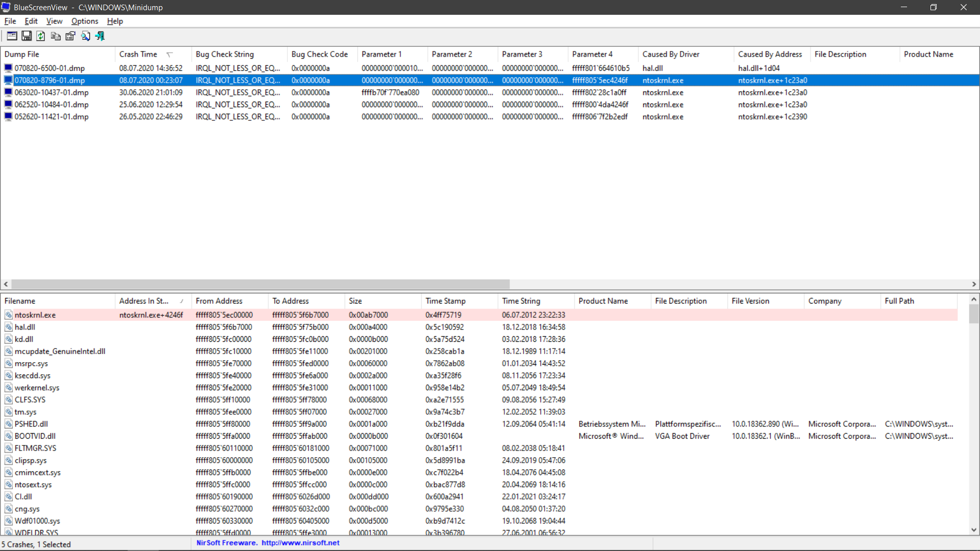
Task: Click the Exit door toolbar icon
Action: pyautogui.click(x=100, y=36)
